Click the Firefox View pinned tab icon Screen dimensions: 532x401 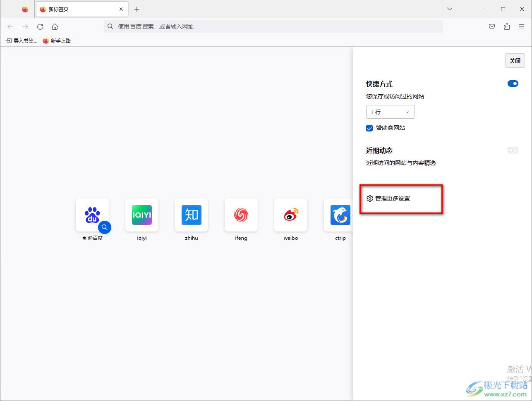(x=25, y=9)
